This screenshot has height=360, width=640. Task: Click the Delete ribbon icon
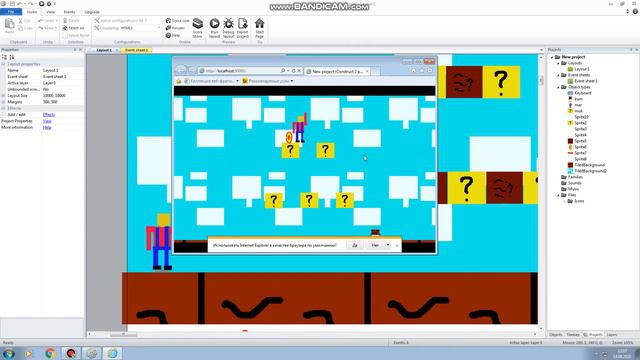click(65, 20)
